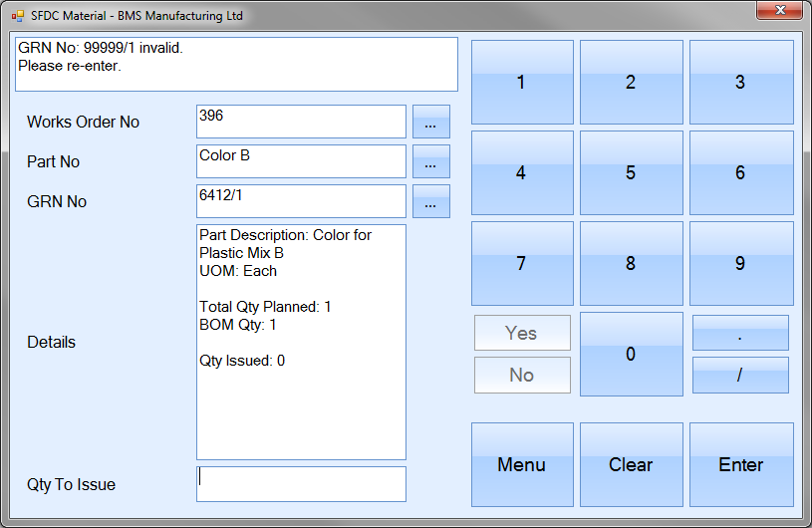Open the Menu button
The image size is (812, 528).
coord(522,465)
